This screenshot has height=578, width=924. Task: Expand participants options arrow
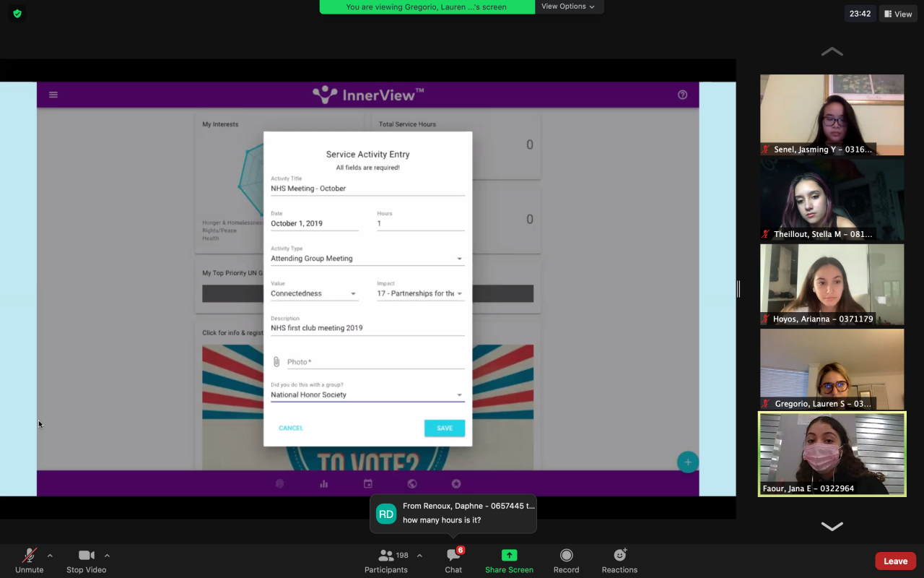point(419,556)
